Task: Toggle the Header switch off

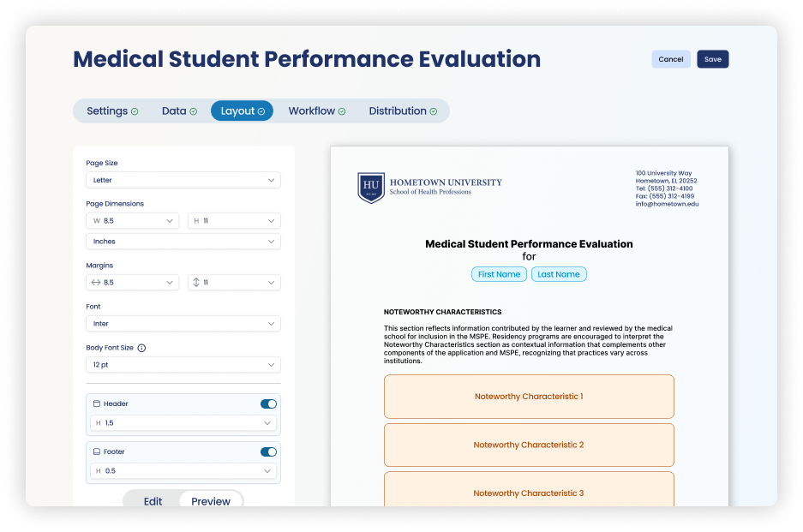Action: pyautogui.click(x=268, y=403)
